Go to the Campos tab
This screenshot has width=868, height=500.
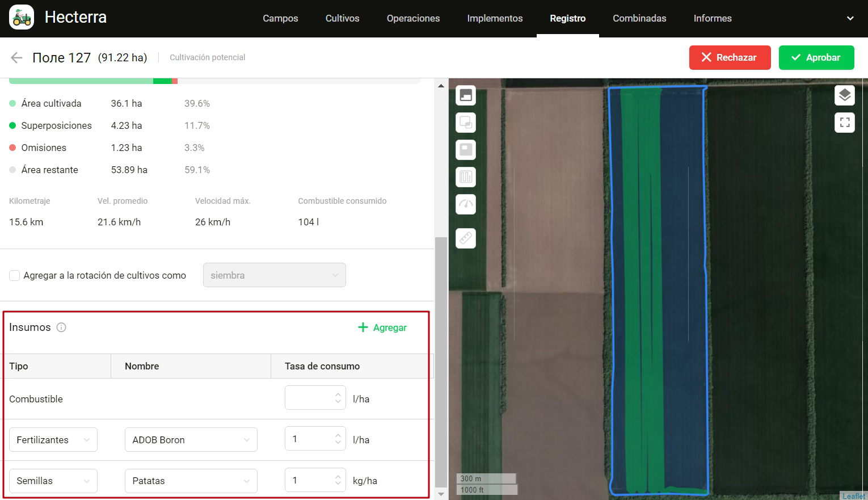(280, 18)
